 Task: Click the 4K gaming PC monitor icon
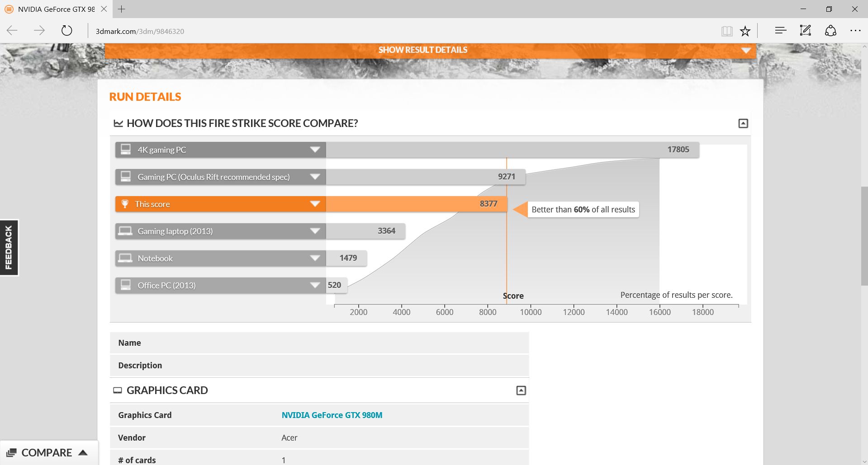[126, 149]
